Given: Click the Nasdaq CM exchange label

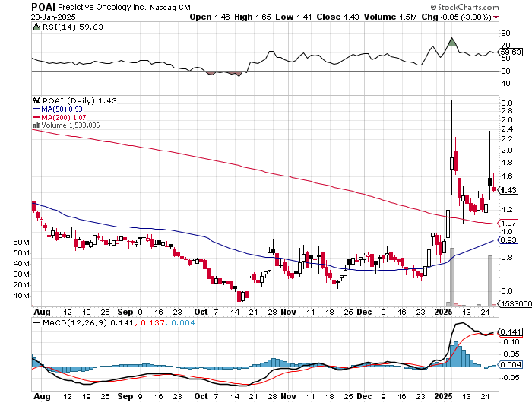Looking at the screenshot, I should 170,7.
